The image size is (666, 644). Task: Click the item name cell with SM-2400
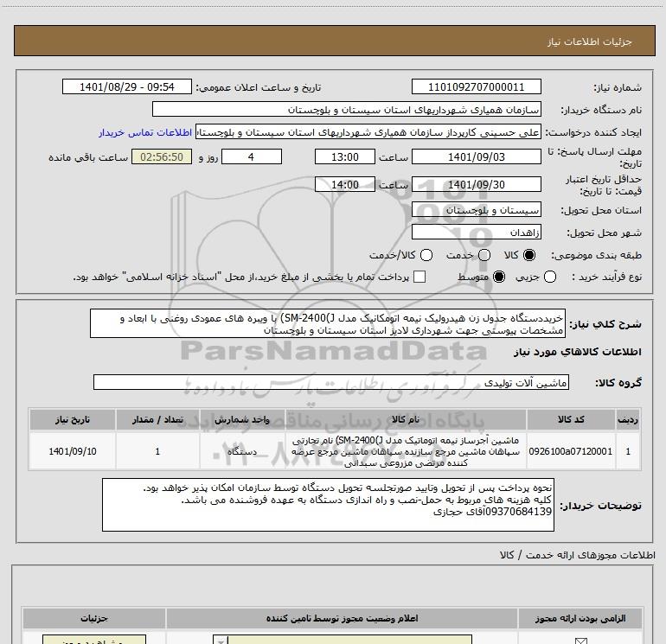coord(406,451)
